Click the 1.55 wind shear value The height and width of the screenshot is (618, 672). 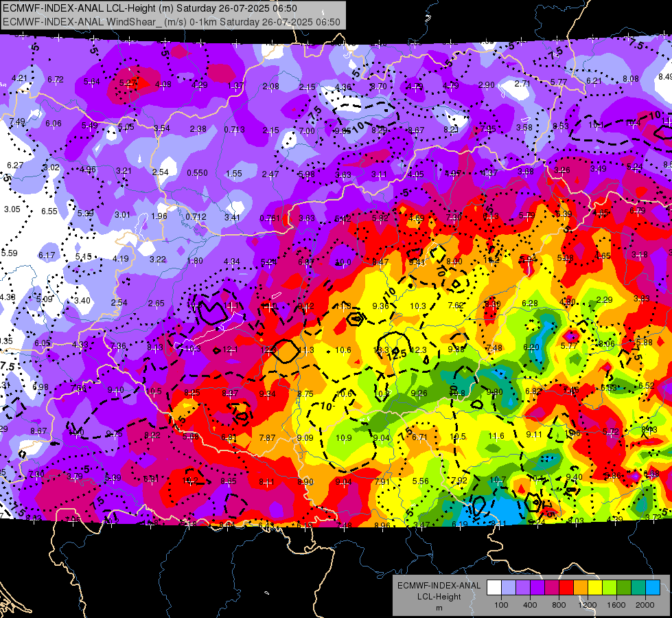coord(234,174)
